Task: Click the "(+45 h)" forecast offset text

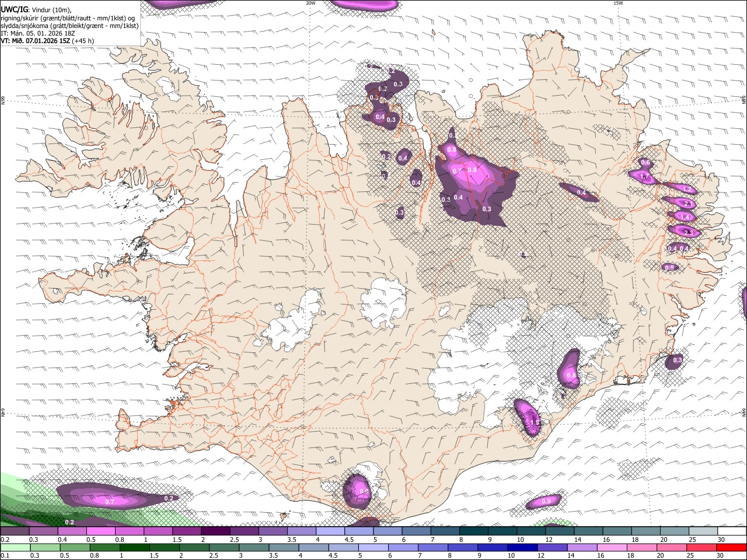Action: coord(83,41)
